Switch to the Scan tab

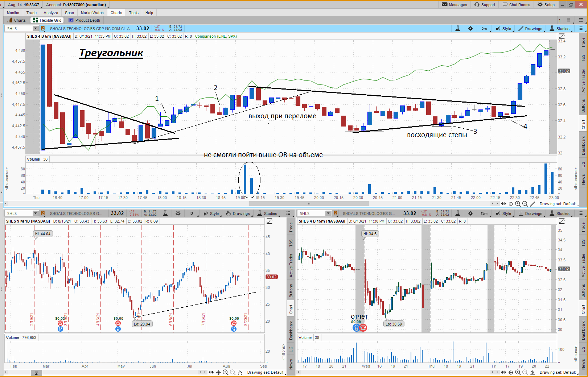point(69,13)
